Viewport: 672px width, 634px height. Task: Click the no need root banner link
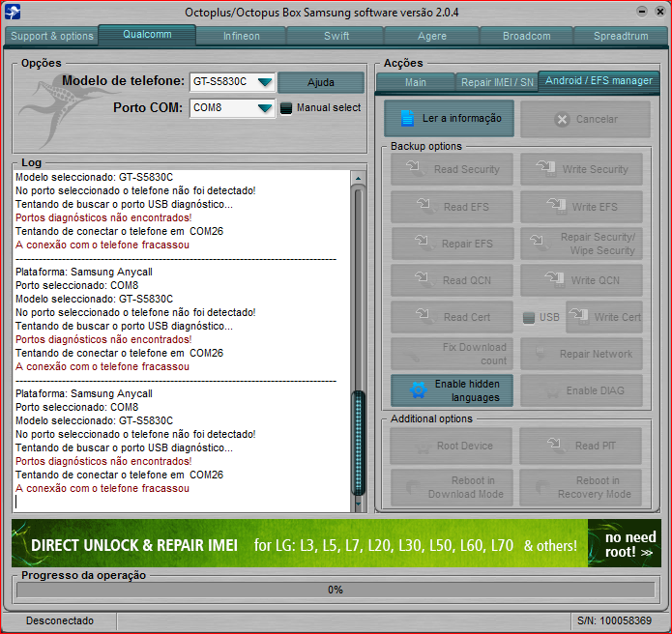tap(625, 543)
